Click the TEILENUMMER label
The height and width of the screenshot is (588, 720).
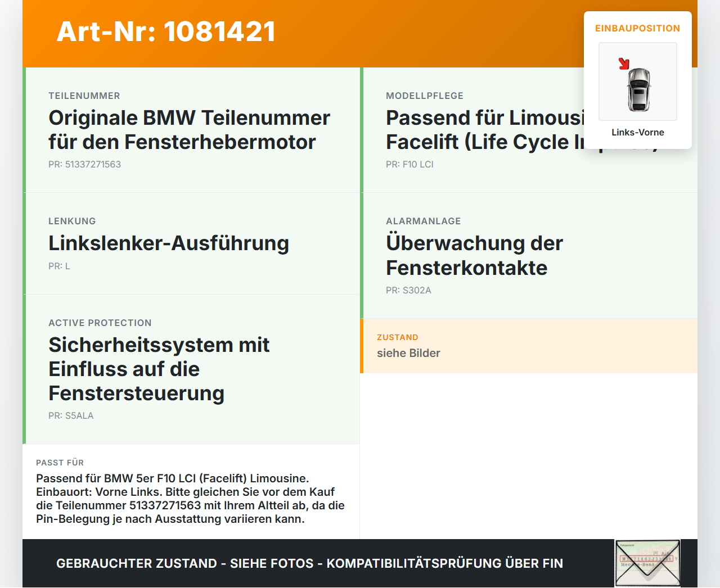point(84,96)
